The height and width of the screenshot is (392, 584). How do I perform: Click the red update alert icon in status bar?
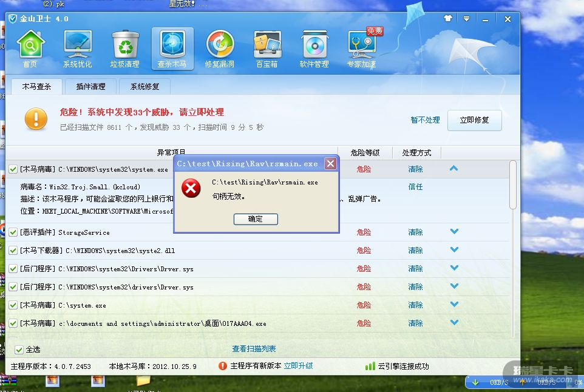223,366
